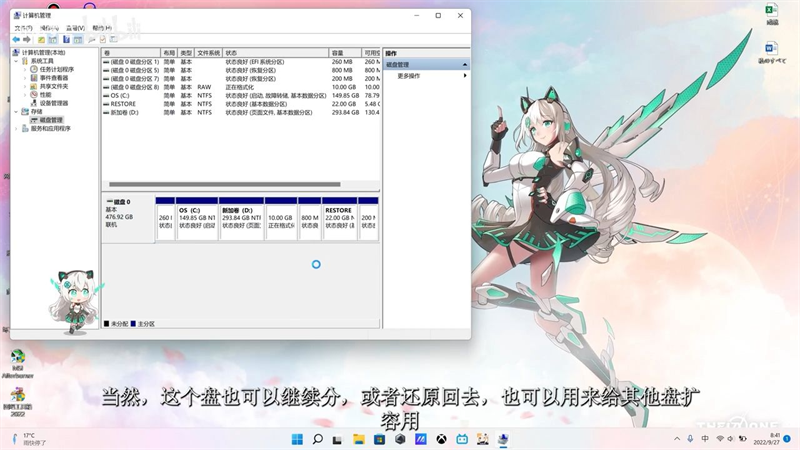Select the 10.00 GB formatting partition block

[x=281, y=218]
